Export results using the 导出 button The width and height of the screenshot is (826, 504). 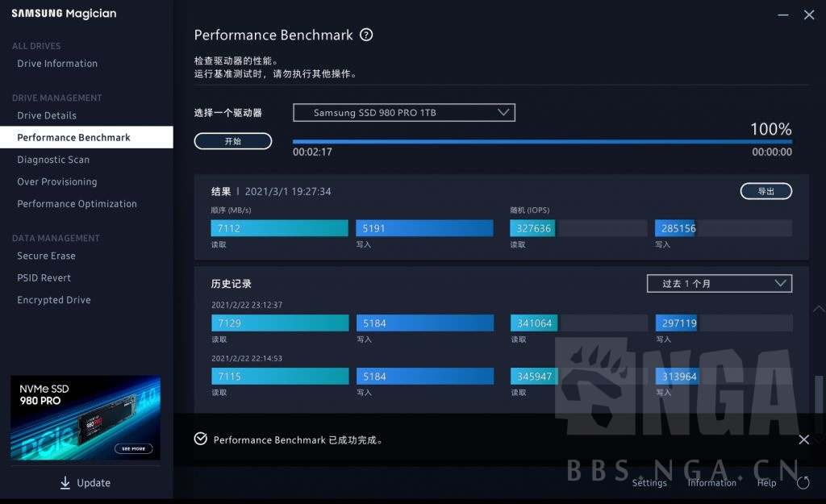766,191
